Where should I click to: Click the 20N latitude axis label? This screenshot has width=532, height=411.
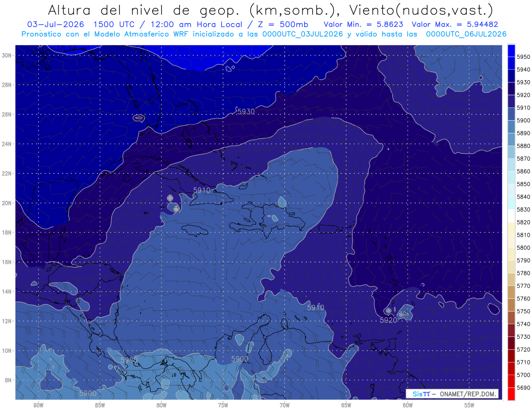pos(7,203)
